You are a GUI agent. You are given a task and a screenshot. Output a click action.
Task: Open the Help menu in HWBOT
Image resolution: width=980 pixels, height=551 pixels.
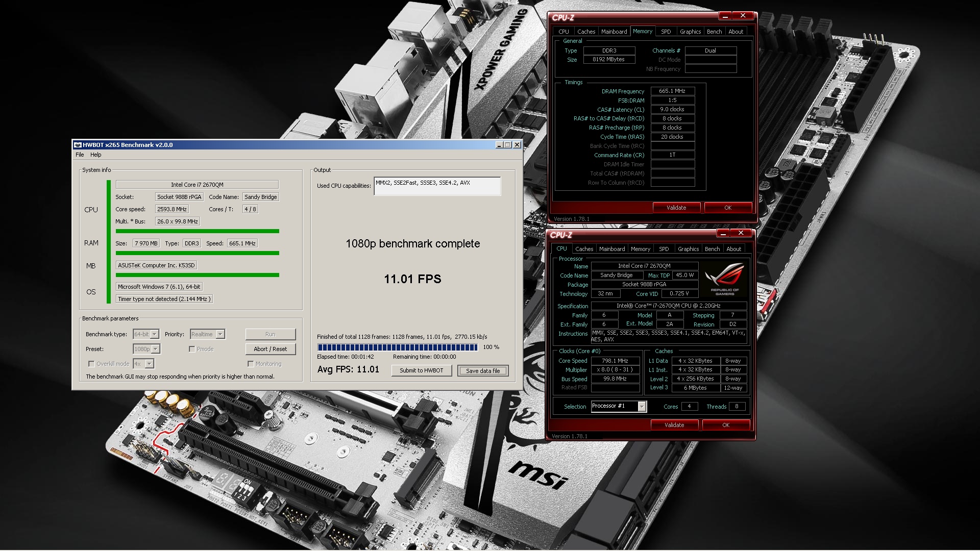[96, 155]
